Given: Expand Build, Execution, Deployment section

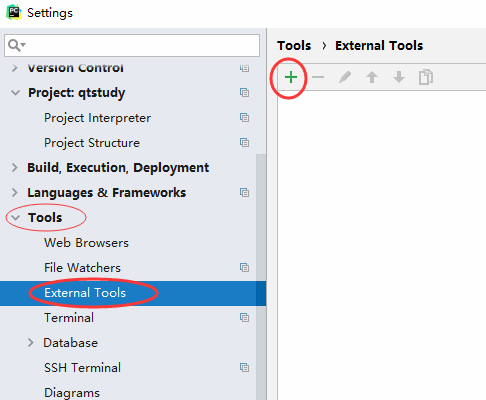Looking at the screenshot, I should point(15,167).
